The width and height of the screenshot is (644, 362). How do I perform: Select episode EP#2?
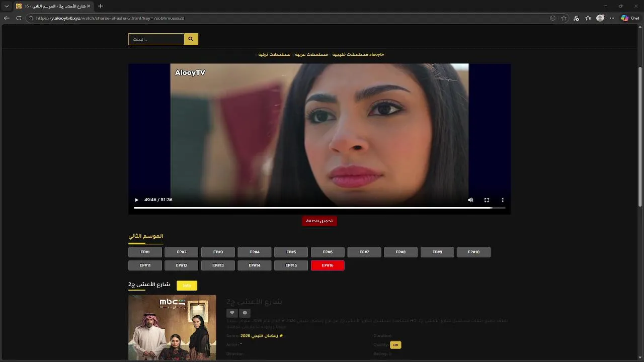181,252
